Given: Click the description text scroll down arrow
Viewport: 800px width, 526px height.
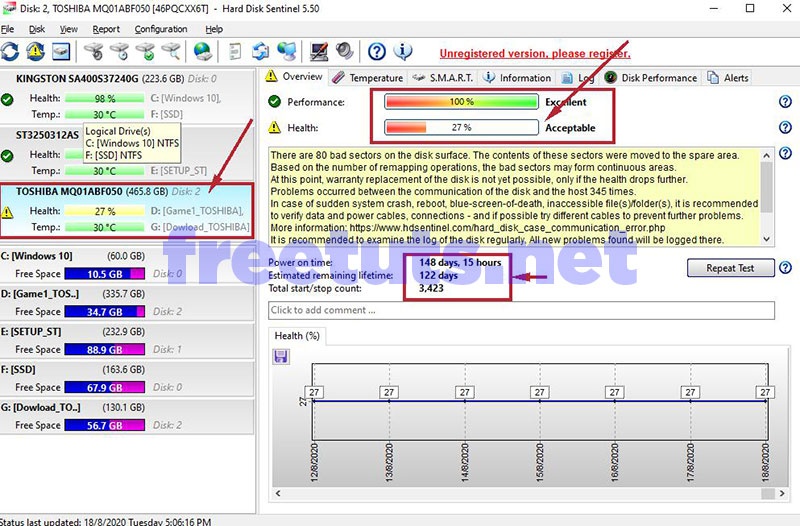Looking at the screenshot, I should (x=766, y=239).
